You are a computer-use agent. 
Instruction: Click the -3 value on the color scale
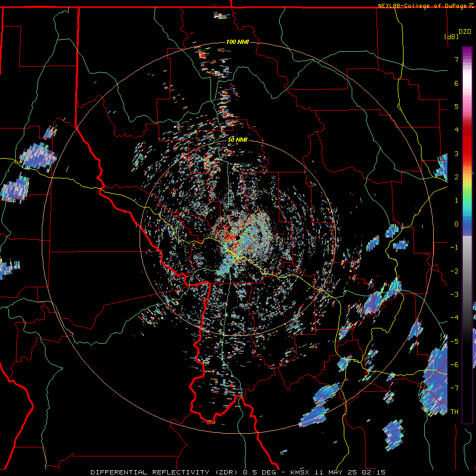pos(454,295)
